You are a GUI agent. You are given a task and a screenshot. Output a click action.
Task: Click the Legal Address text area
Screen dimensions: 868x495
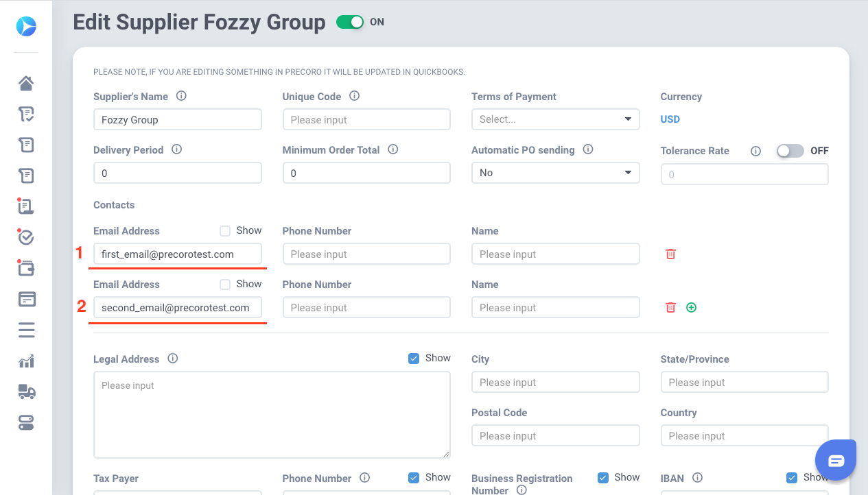272,415
